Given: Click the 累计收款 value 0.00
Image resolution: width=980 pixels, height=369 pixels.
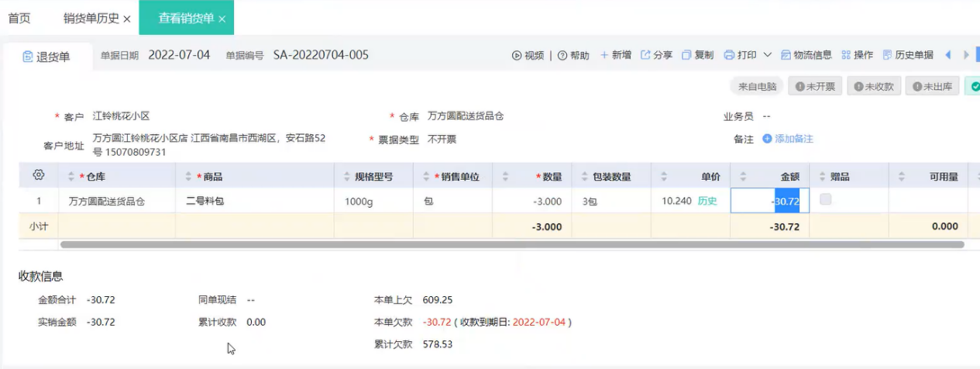Looking at the screenshot, I should pyautogui.click(x=256, y=322).
